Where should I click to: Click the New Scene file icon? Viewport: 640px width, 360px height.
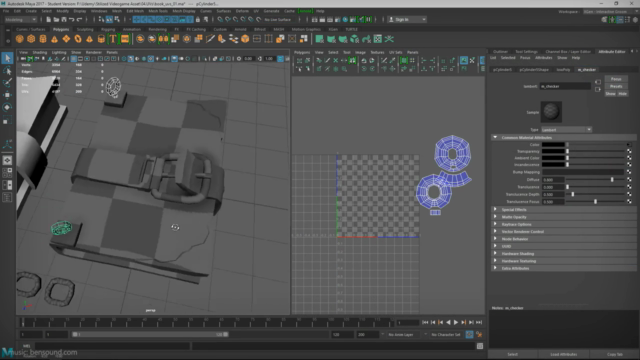coord(49,19)
